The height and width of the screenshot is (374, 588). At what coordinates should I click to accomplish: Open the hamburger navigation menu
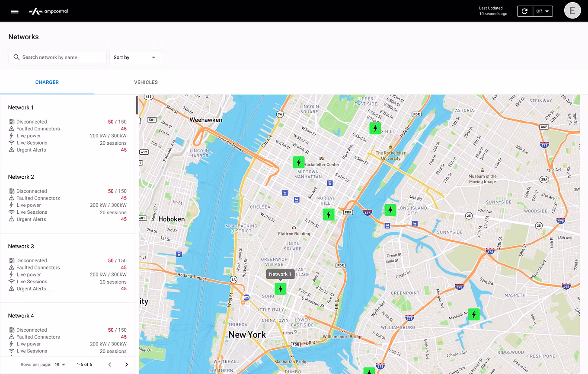click(15, 11)
